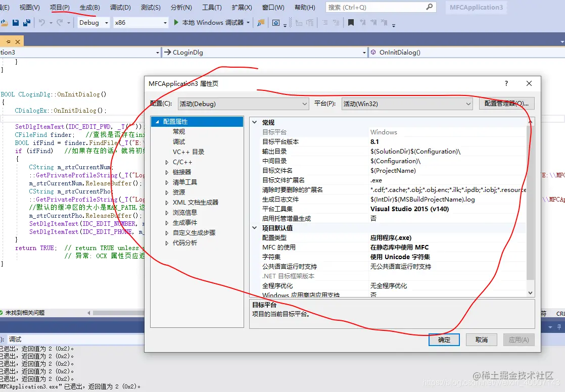Viewport: 565px width, 392px height.
Task: Close the property pages dialog
Action: pyautogui.click(x=529, y=83)
